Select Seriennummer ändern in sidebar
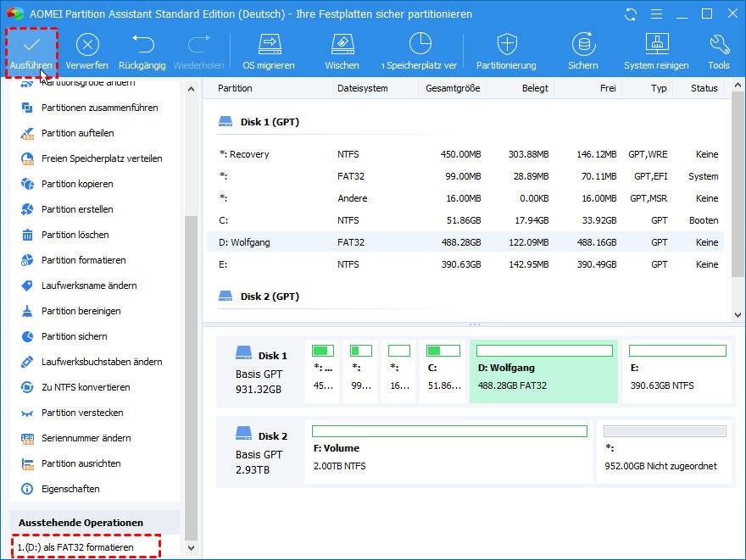746x560 pixels. [x=95, y=438]
